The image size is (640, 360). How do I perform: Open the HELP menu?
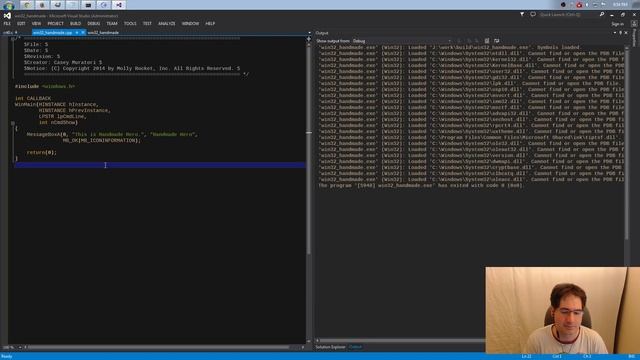210,24
